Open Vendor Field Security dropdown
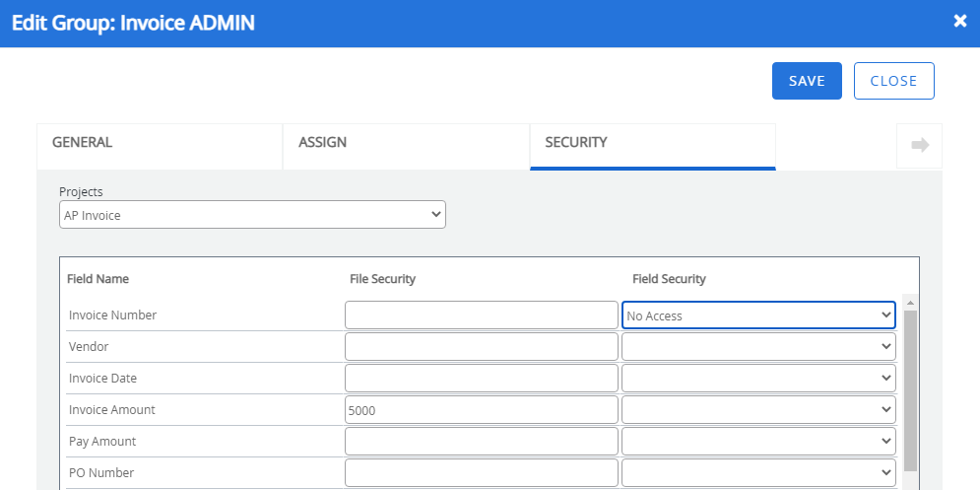 point(757,347)
